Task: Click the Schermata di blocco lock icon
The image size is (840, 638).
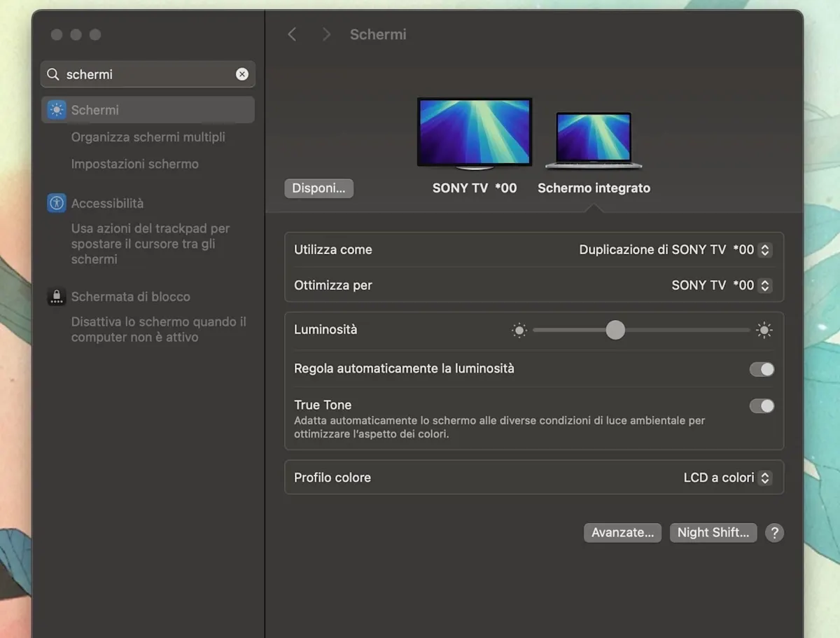Action: (x=56, y=296)
